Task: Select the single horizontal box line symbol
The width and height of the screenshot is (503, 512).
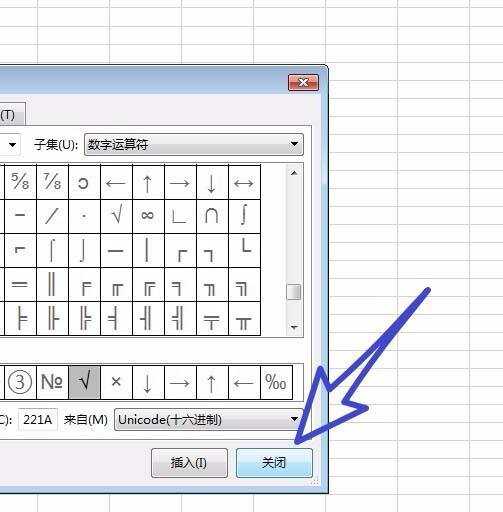Action: 117,251
